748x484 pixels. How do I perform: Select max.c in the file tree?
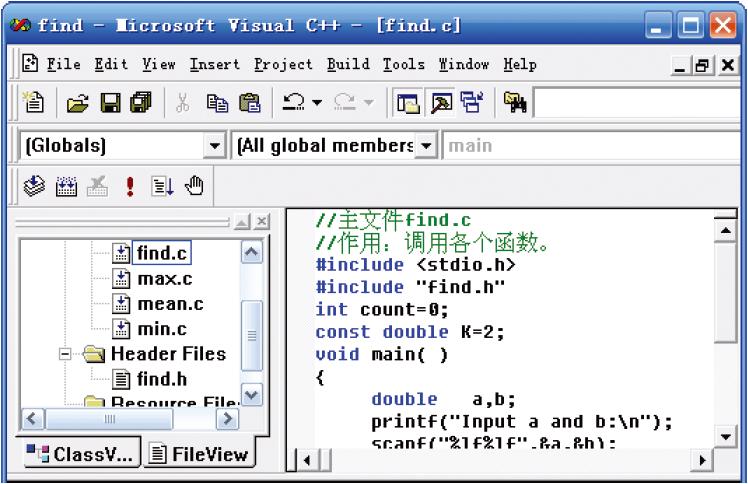165,279
